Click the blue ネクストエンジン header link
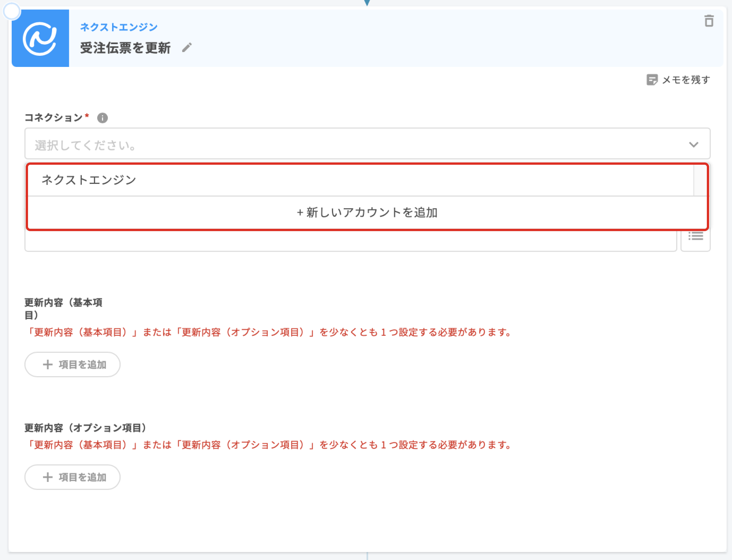732x560 pixels. (x=119, y=27)
